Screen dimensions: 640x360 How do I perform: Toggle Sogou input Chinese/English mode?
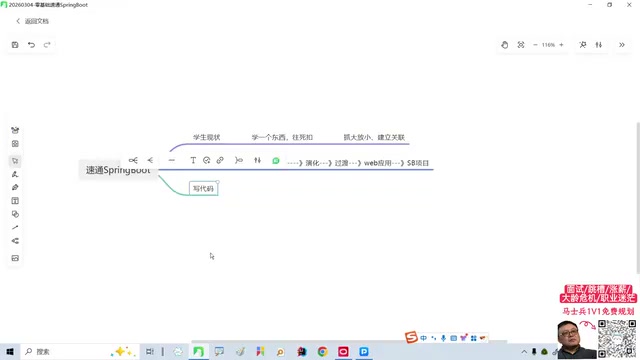[424, 338]
